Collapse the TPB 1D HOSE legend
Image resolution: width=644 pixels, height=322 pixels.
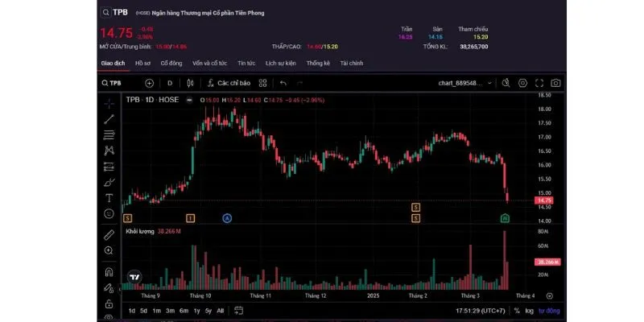tap(189, 100)
